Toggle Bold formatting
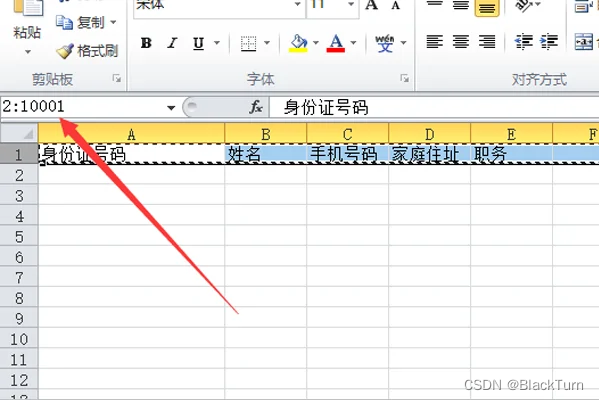Viewport: 599px width, 400px height. [x=146, y=43]
